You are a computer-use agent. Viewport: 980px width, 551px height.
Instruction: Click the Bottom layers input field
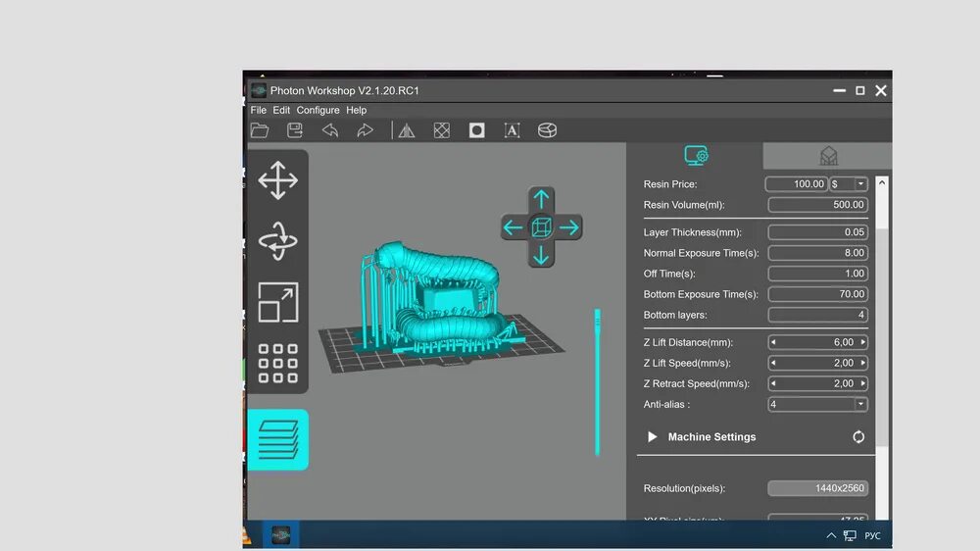click(x=817, y=315)
